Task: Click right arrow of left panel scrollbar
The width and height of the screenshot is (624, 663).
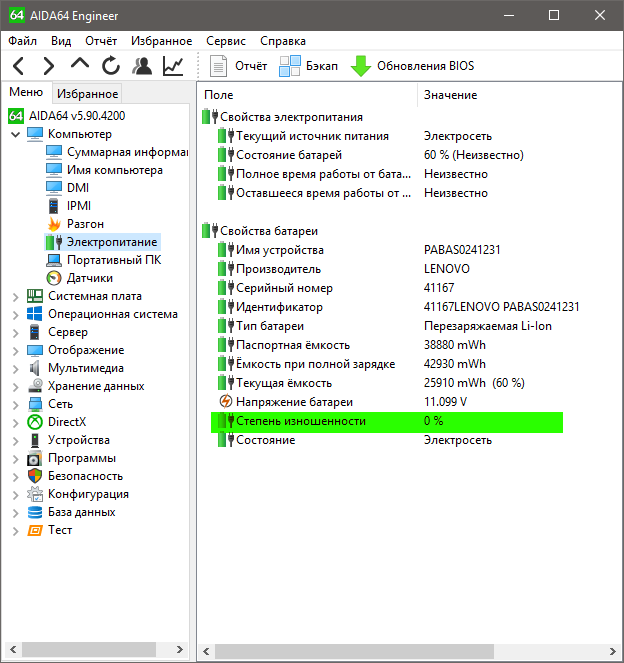Action: point(180,649)
